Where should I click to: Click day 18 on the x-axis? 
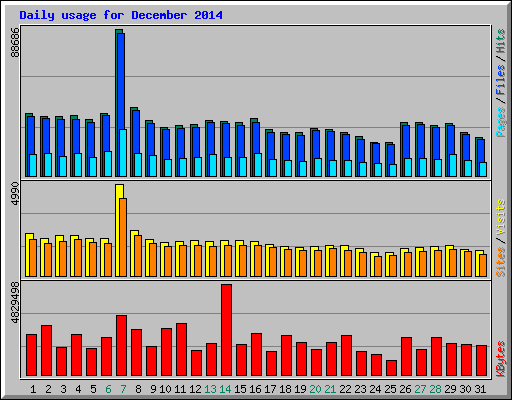coord(285,389)
